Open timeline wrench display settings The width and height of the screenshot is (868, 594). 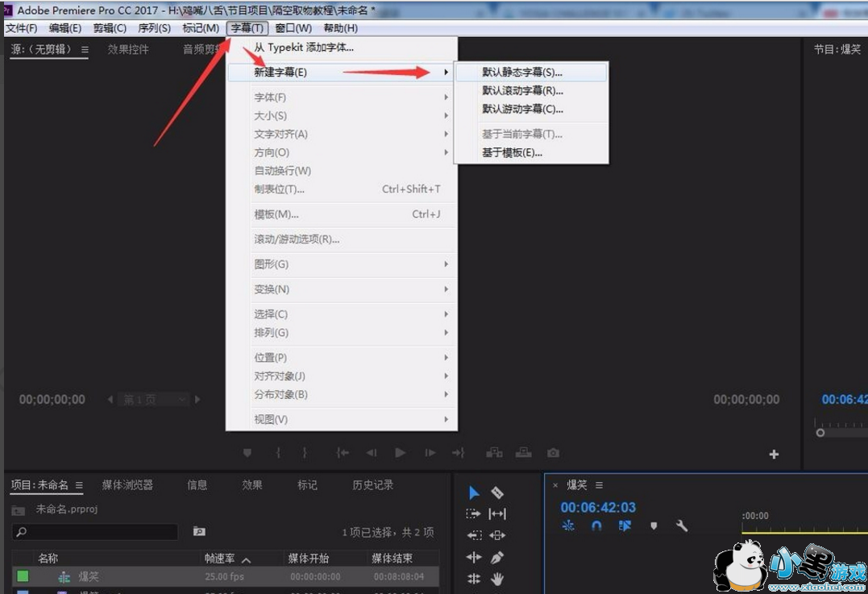[682, 526]
